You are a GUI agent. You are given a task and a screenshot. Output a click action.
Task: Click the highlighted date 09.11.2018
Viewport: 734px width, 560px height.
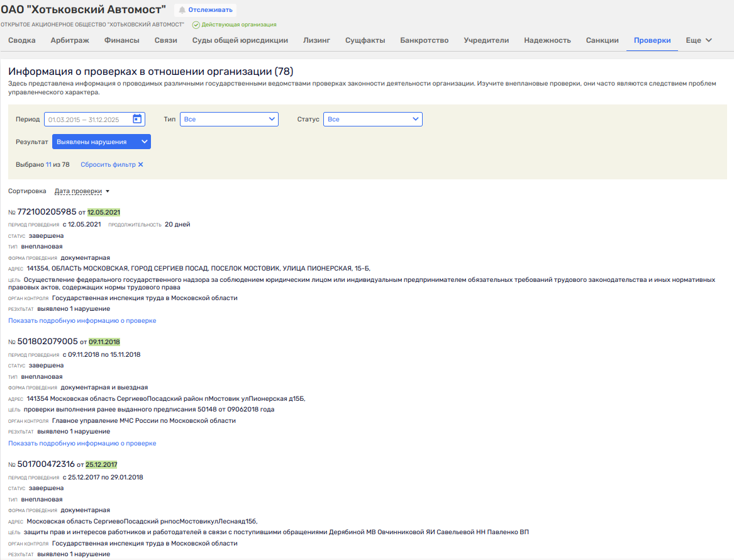[x=104, y=342]
